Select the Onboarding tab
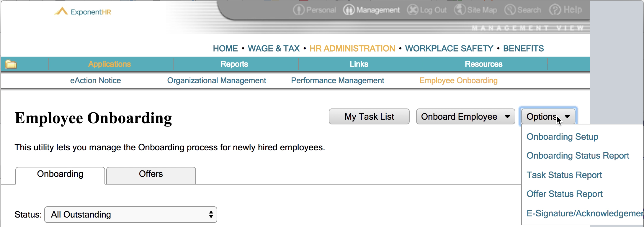The height and width of the screenshot is (227, 644). coord(60,174)
